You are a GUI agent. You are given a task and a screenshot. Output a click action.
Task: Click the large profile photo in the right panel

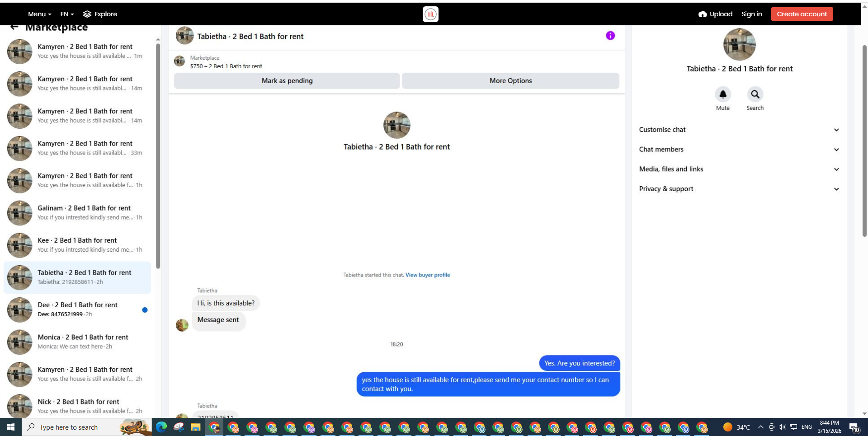740,44
